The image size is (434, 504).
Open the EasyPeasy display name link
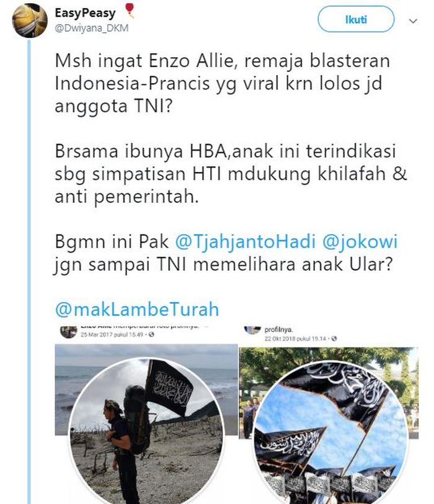pyautogui.click(x=85, y=13)
